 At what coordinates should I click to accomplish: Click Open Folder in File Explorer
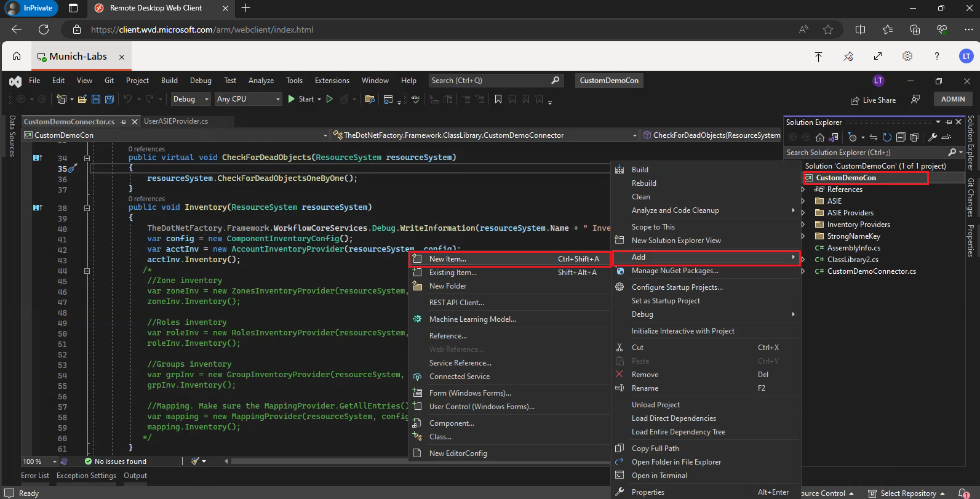coord(706,462)
